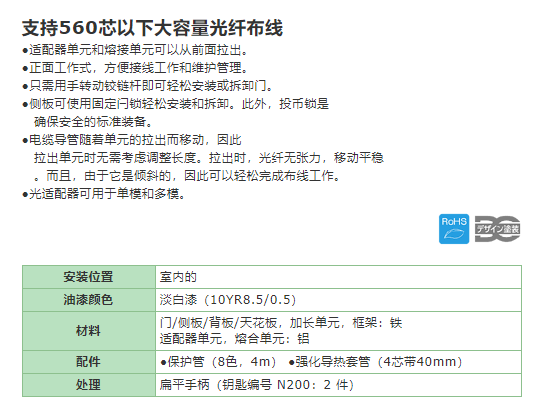Click the 适配器单元，熔合单元：铝 line
The image size is (533, 410).
pyautogui.click(x=235, y=339)
